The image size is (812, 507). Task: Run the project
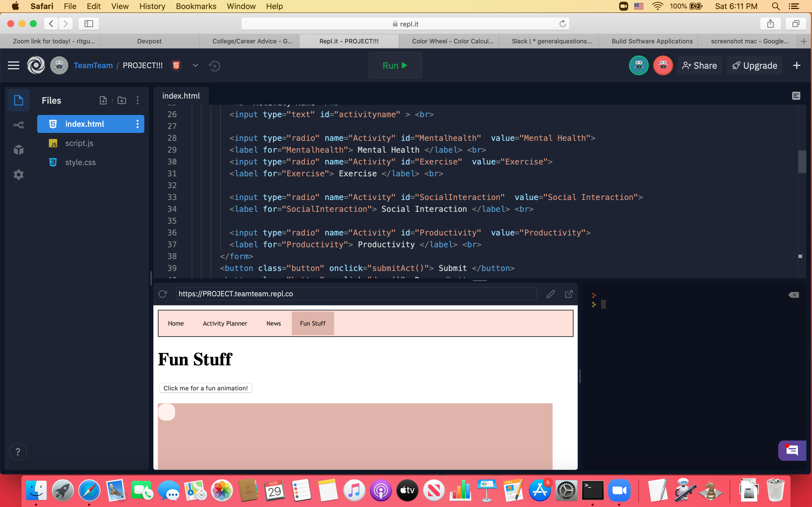[395, 65]
